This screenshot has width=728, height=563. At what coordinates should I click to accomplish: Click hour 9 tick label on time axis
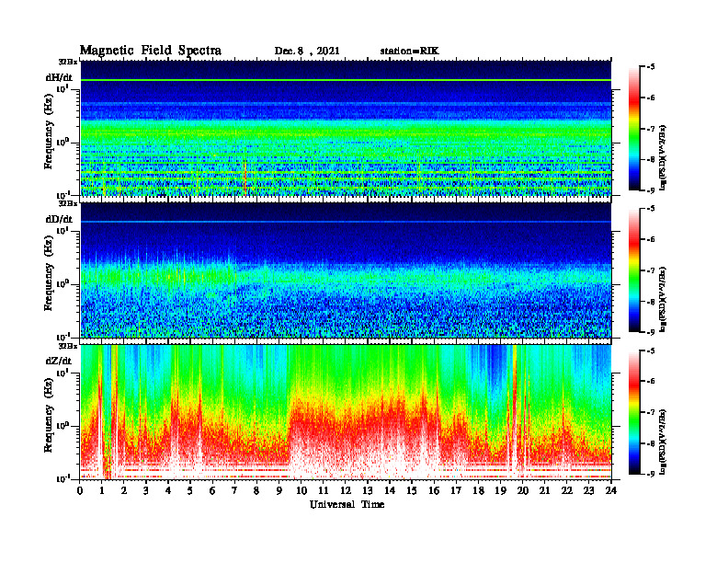[279, 490]
